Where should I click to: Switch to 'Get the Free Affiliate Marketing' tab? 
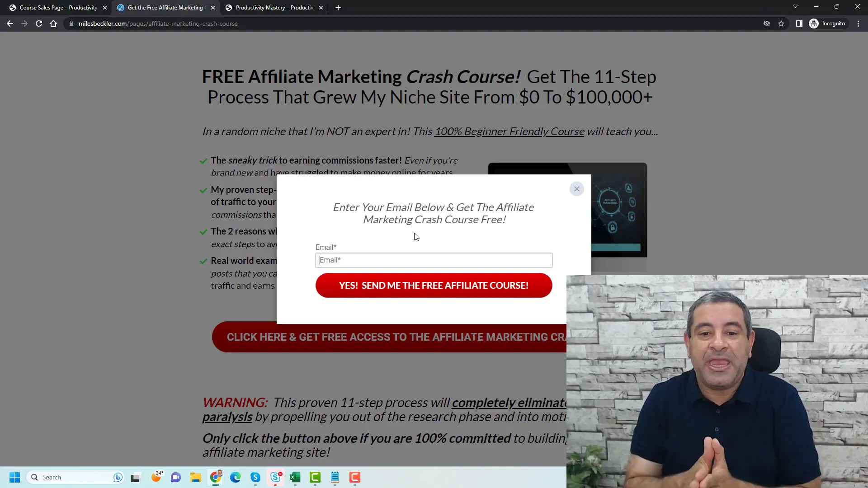[x=166, y=7]
